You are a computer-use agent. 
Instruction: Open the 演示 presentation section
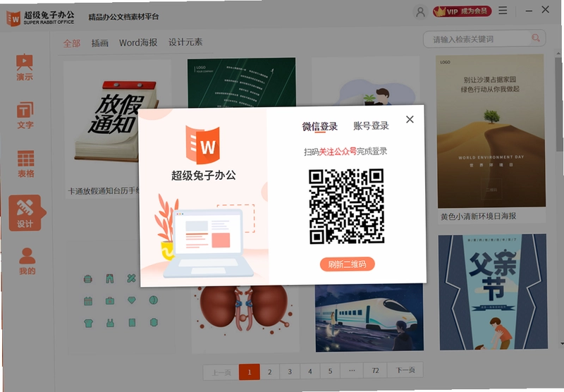[25, 67]
